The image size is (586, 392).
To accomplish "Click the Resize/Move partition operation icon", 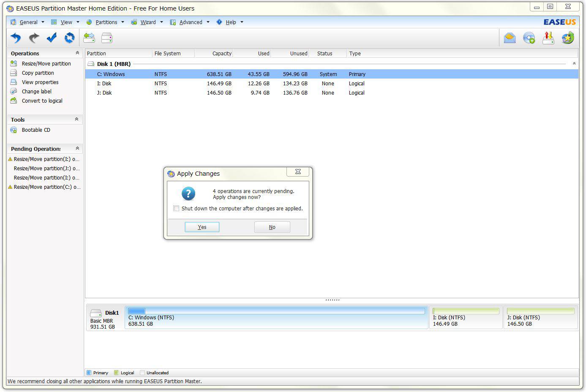I will [x=14, y=63].
